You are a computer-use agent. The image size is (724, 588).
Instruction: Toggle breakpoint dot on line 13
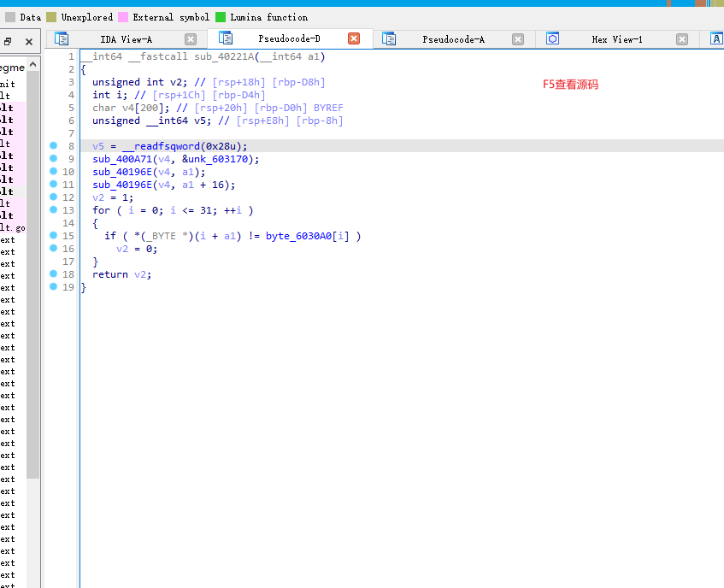coord(54,209)
